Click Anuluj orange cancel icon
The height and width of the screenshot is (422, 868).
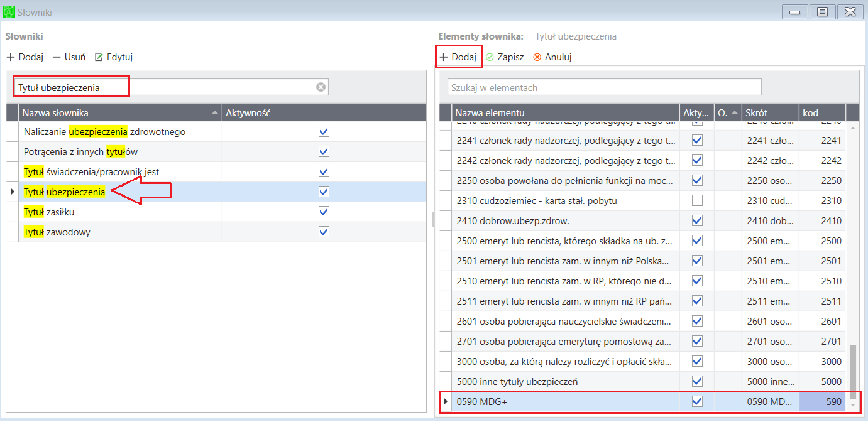click(537, 57)
